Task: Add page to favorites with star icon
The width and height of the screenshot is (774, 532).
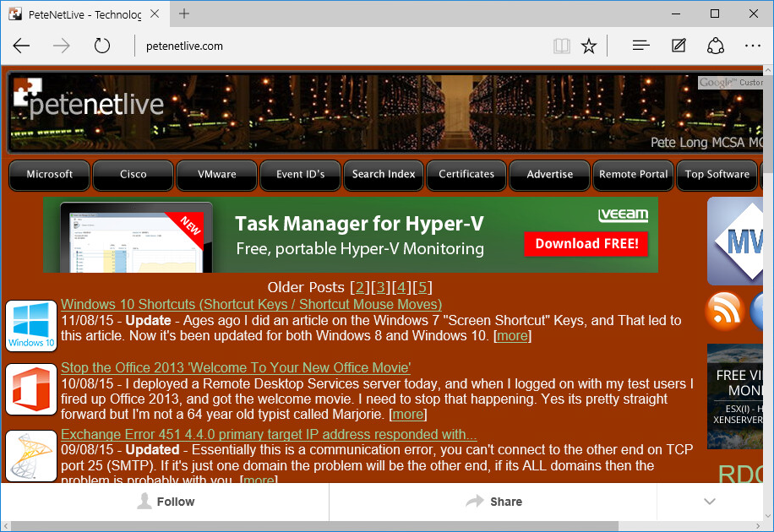Action: click(x=589, y=46)
